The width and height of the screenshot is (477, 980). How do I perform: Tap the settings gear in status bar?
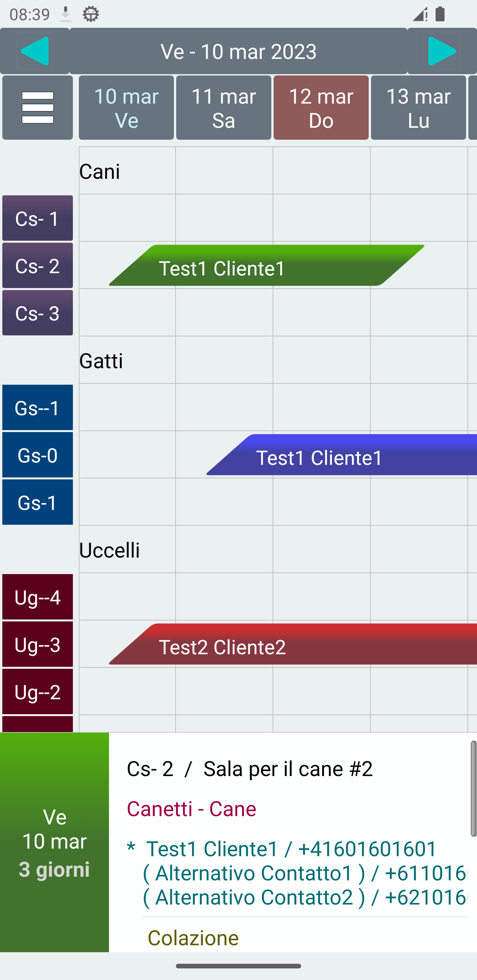click(x=91, y=15)
